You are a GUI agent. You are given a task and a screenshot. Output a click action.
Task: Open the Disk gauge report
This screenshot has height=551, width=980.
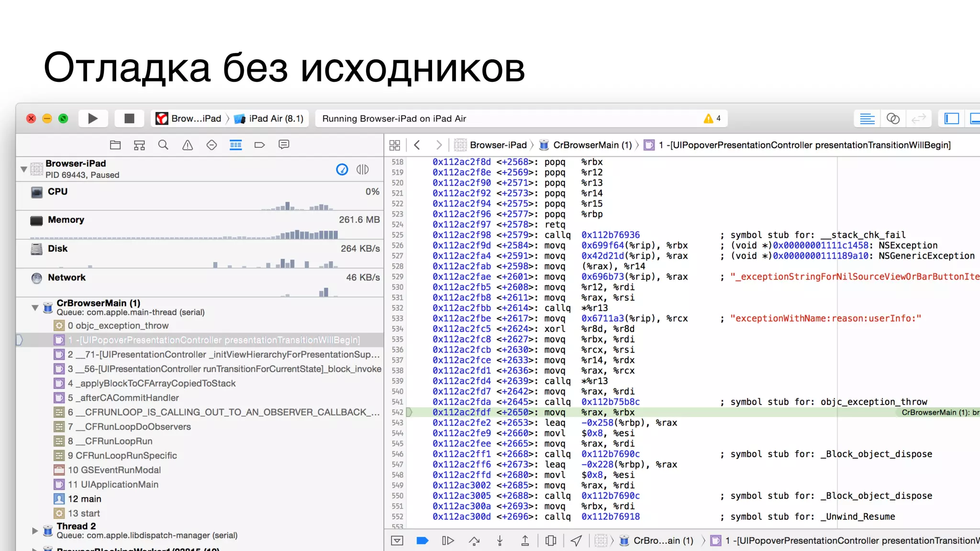(x=200, y=253)
